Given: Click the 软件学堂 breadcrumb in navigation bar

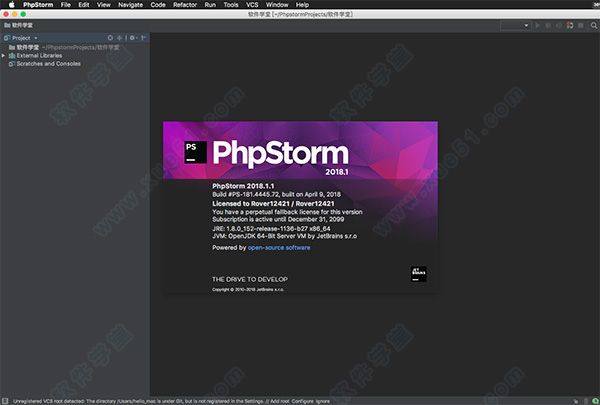Looking at the screenshot, I should point(22,25).
